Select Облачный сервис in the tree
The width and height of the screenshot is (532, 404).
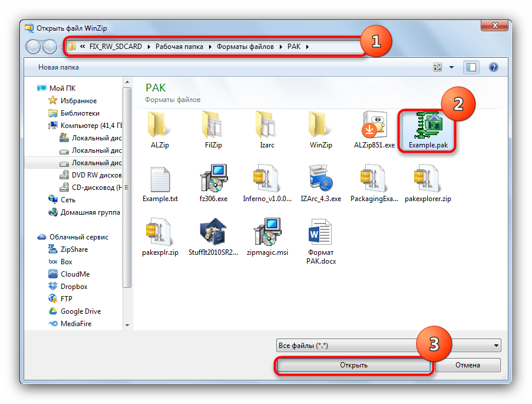(x=72, y=237)
